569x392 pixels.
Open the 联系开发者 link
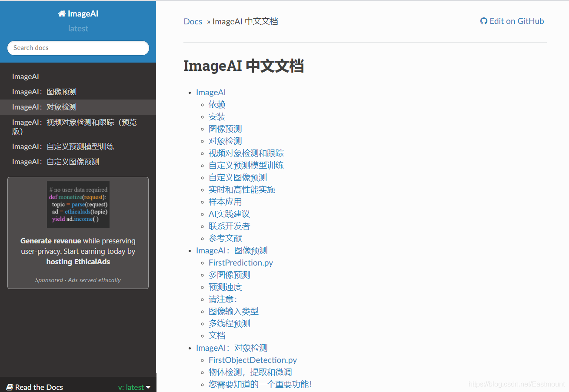229,226
